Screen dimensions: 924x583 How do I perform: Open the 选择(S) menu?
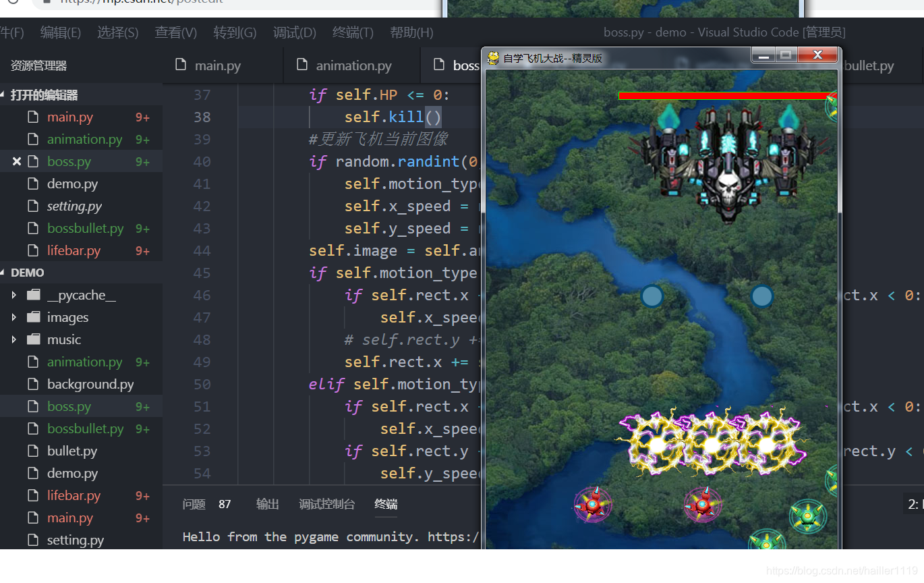118,32
